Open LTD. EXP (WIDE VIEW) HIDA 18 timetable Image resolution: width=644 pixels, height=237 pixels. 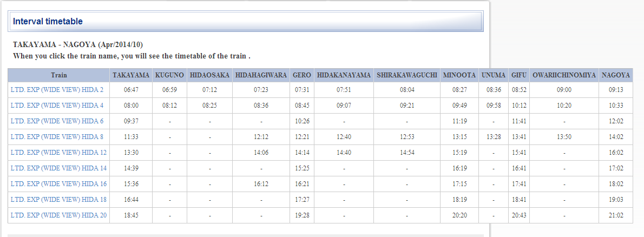click(59, 199)
